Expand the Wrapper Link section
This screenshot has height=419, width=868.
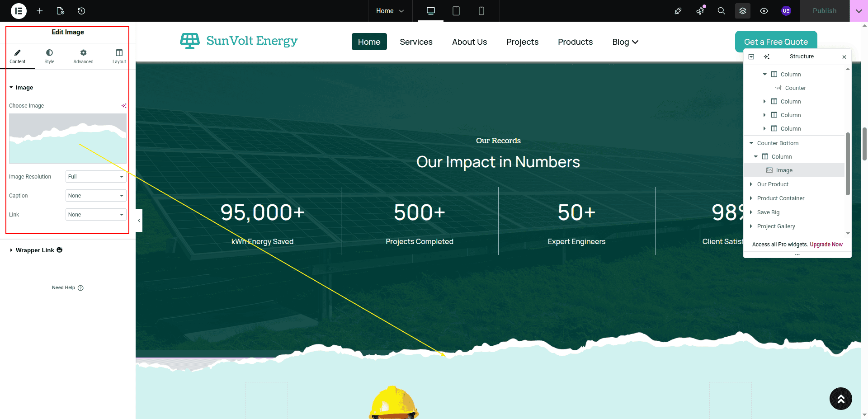pos(35,250)
